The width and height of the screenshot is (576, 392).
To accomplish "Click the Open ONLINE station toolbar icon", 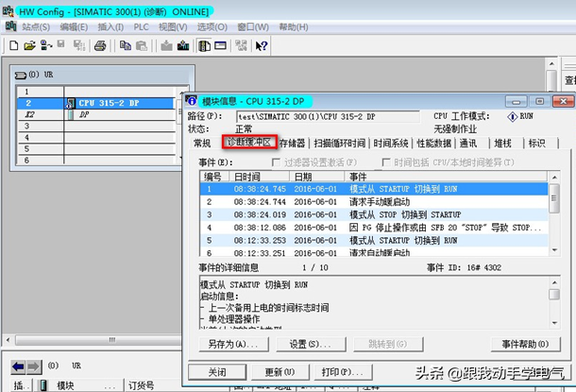I will (46, 45).
